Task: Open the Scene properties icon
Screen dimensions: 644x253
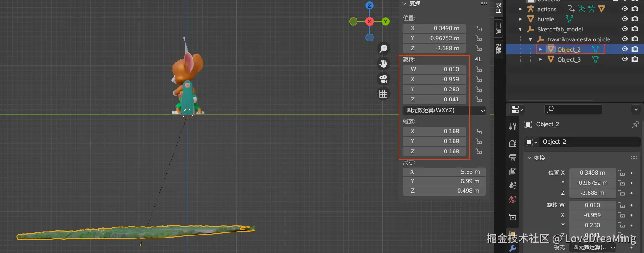Action: point(513,185)
